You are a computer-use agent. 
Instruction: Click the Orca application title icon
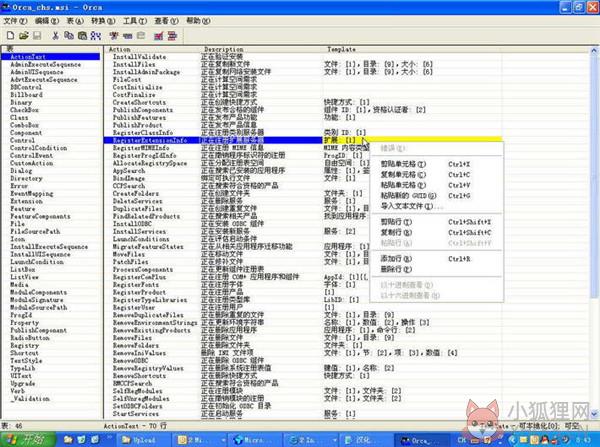click(6, 7)
